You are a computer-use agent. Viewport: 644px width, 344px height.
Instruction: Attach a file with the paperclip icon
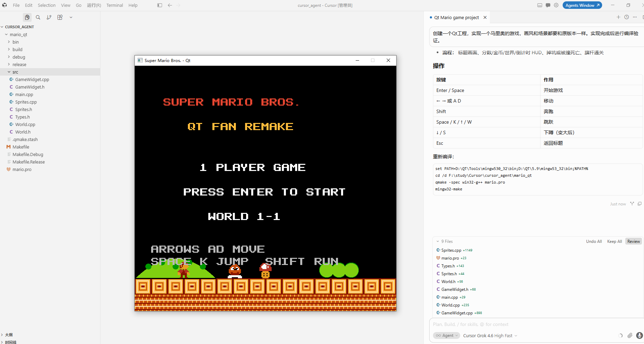pyautogui.click(x=630, y=335)
